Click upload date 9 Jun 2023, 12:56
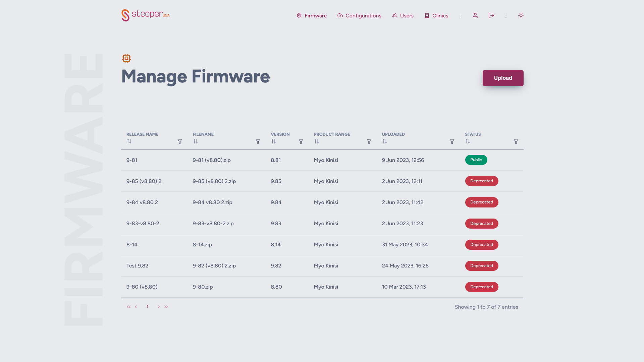644x362 pixels. [403, 160]
